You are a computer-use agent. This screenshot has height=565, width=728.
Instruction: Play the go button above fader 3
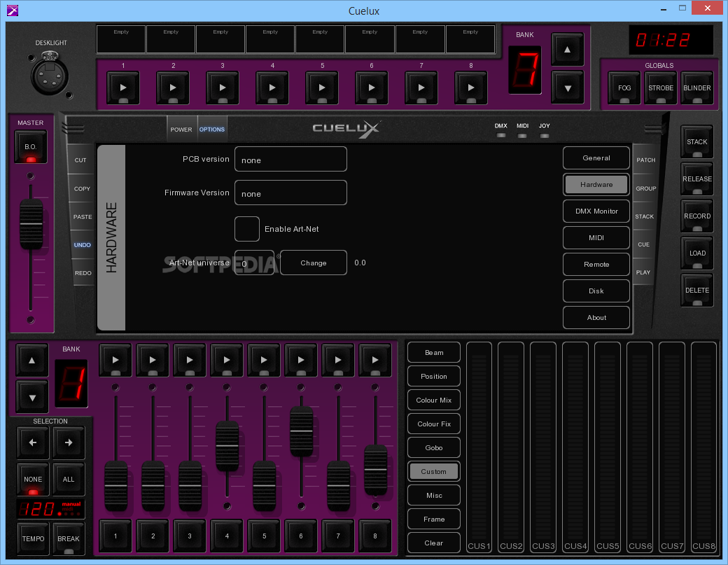190,360
